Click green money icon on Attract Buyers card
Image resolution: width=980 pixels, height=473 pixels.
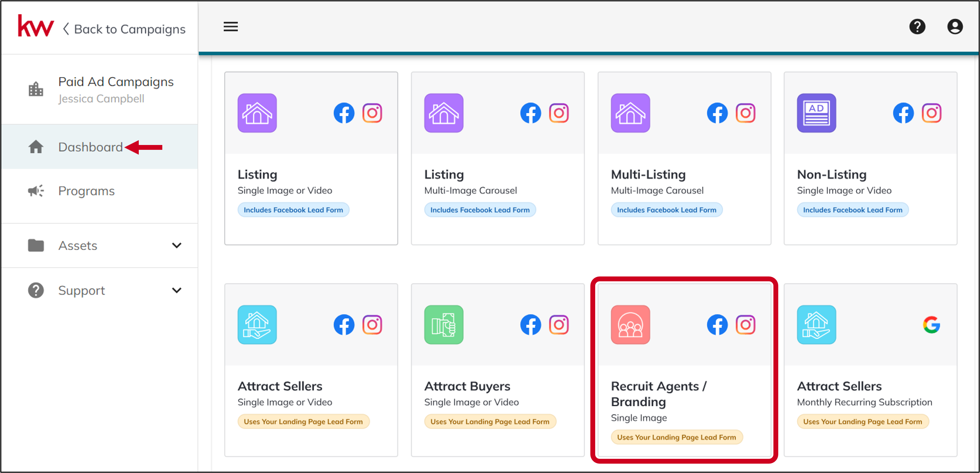444,325
